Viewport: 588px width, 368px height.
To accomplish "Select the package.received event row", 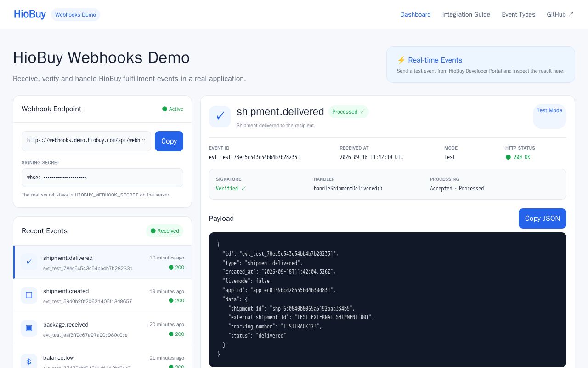I will (102, 329).
